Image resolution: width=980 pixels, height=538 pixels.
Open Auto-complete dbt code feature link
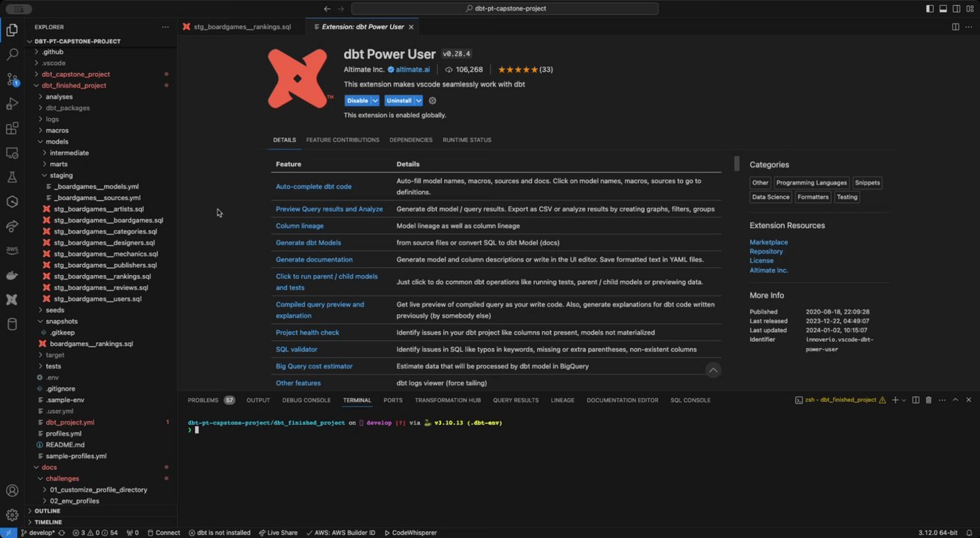313,187
